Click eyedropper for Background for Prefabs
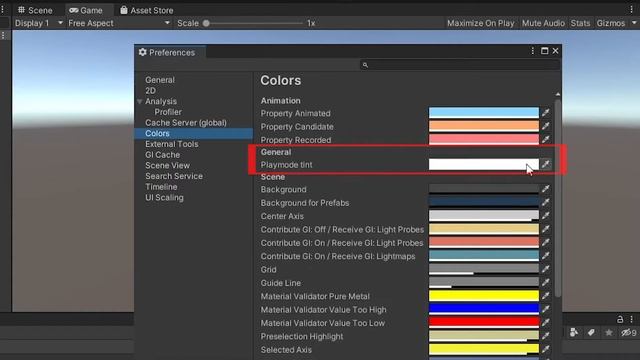Screen dimensions: 640x360 (x=546, y=202)
